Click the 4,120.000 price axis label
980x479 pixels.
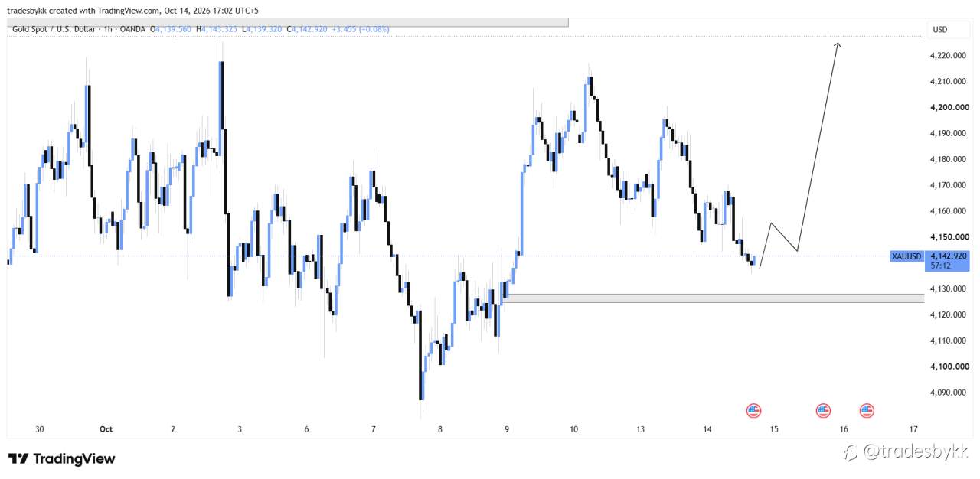coord(948,315)
